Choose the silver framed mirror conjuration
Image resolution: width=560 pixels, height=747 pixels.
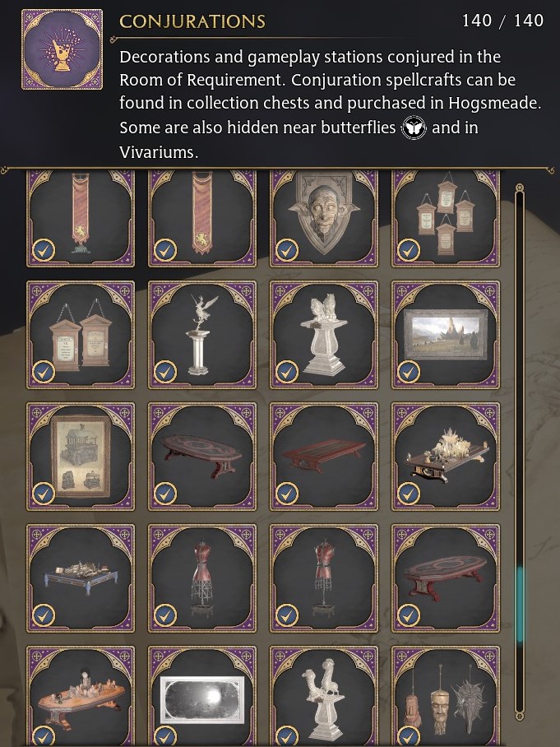(202, 696)
